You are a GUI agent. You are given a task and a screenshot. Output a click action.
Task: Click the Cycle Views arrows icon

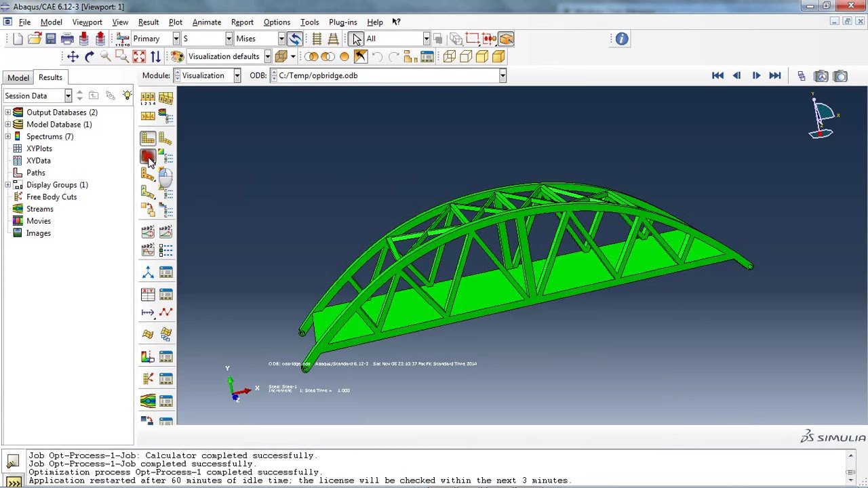[155, 57]
